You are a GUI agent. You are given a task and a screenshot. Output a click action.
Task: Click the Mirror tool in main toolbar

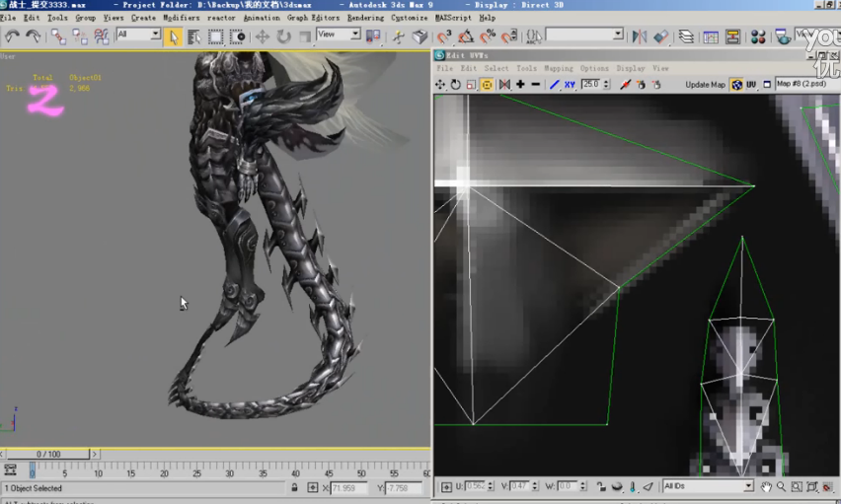(640, 36)
